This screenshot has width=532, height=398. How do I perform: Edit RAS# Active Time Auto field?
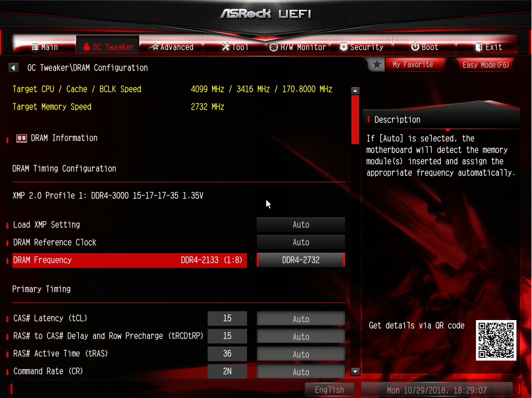click(301, 354)
